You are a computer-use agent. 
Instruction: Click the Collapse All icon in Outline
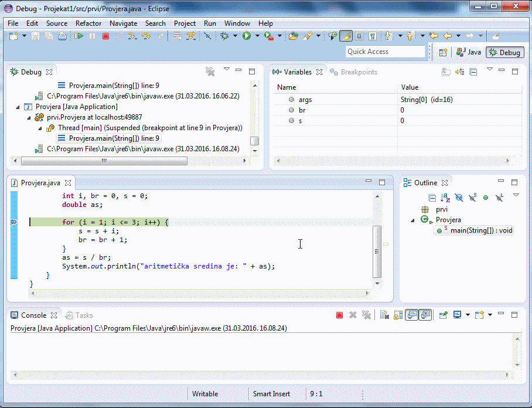click(432, 198)
